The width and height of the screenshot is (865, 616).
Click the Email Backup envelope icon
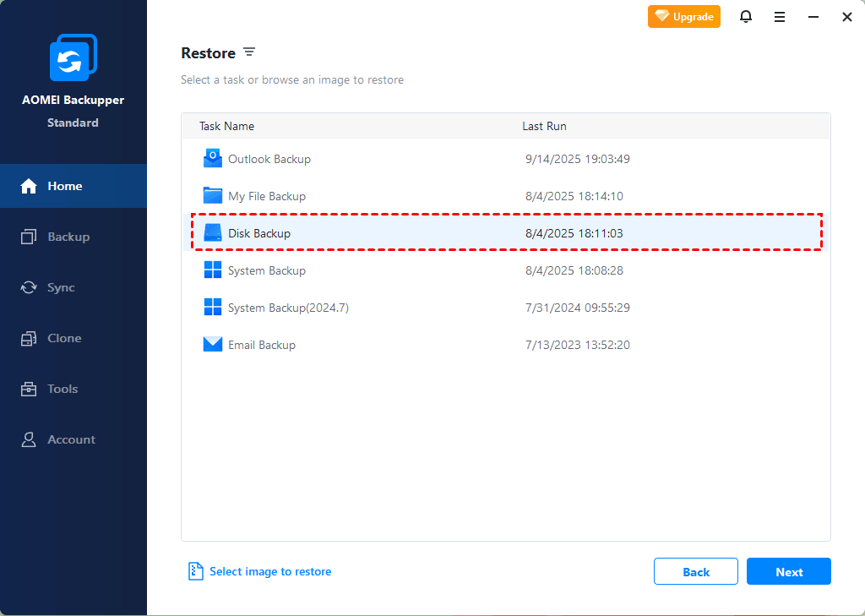pyautogui.click(x=212, y=345)
